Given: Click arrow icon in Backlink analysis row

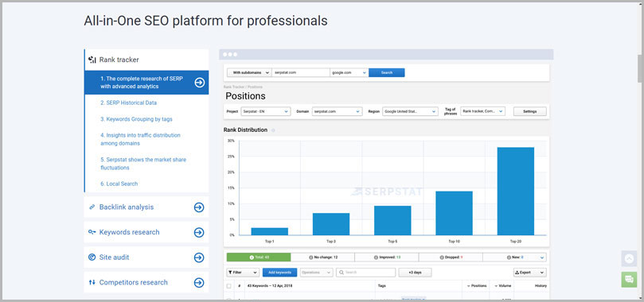Looking at the screenshot, I should coord(199,207).
